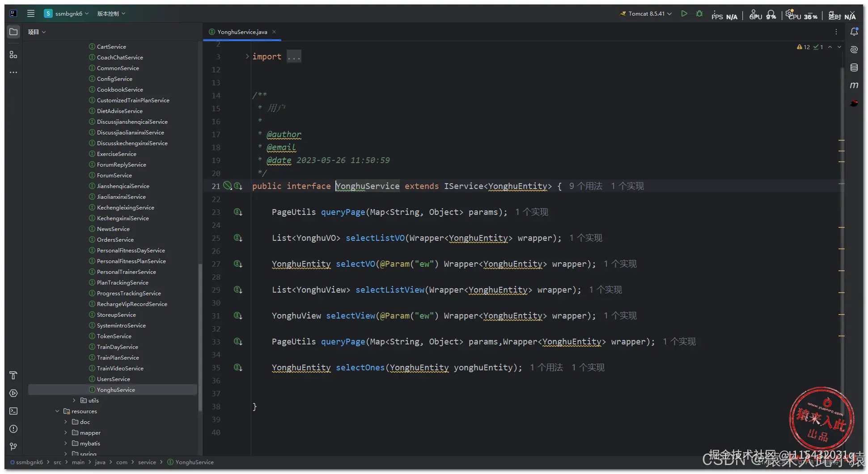The image size is (868, 474).
Task: Click '1 个实现' hint after selectListVO
Action: pos(586,238)
